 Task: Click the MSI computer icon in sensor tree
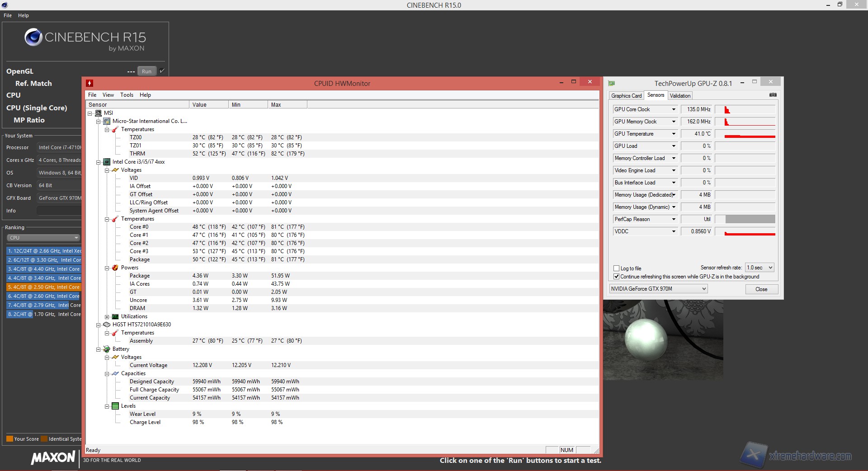click(98, 113)
